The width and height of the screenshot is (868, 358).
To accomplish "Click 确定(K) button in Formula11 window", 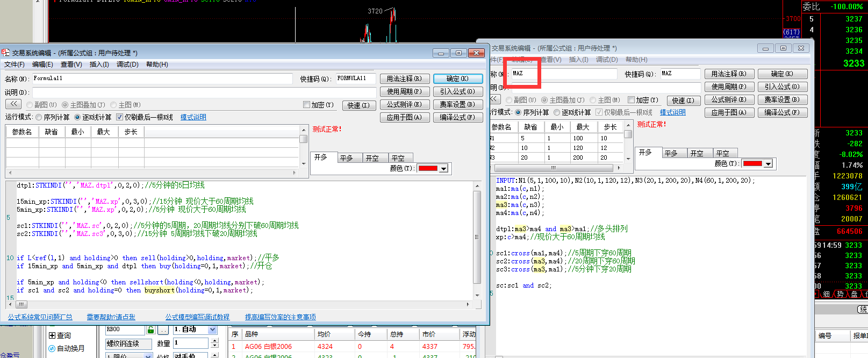I will coord(458,78).
